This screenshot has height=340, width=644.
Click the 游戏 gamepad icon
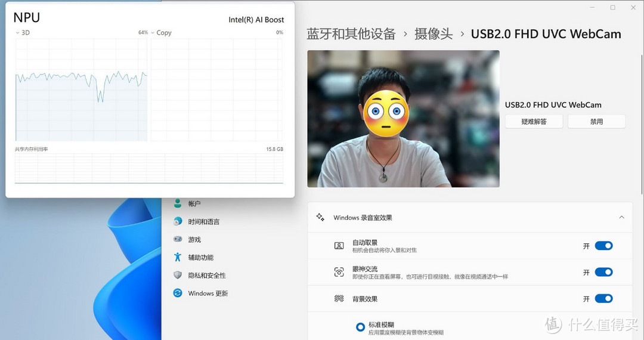(x=178, y=239)
